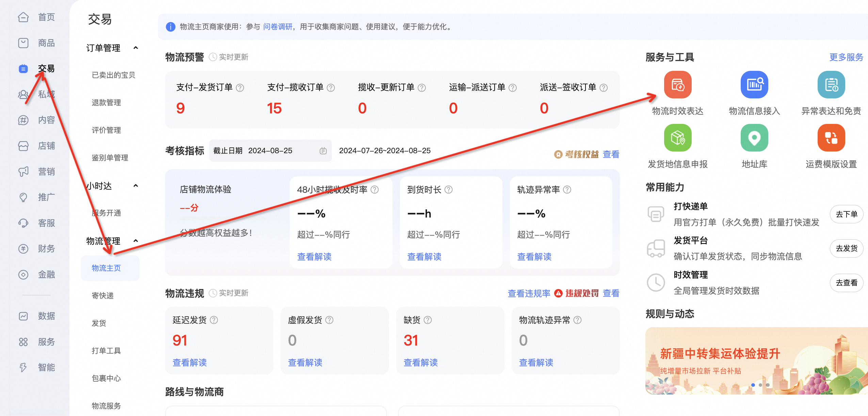Click help icon next to 轨迹异常率
This screenshot has height=416, width=868.
point(567,190)
